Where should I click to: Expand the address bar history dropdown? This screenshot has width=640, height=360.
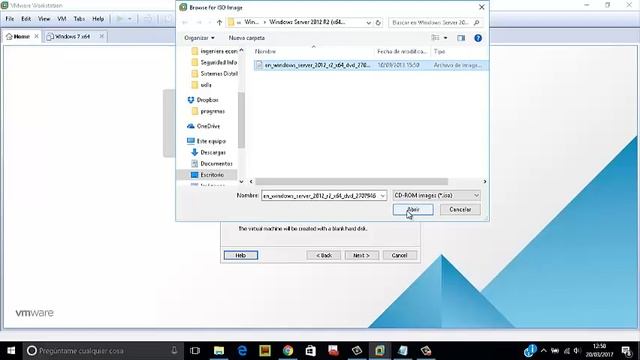(x=368, y=23)
